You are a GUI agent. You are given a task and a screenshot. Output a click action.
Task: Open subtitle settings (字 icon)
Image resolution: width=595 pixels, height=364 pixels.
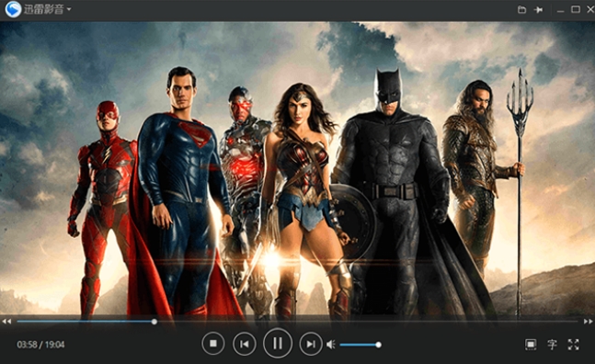[552, 345]
